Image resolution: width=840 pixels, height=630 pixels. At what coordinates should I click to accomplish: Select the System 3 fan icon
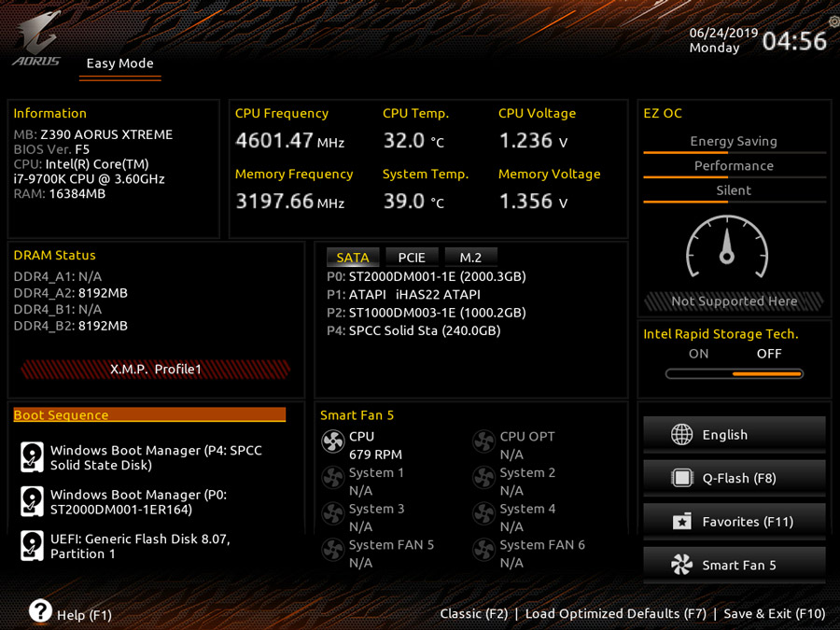332,513
